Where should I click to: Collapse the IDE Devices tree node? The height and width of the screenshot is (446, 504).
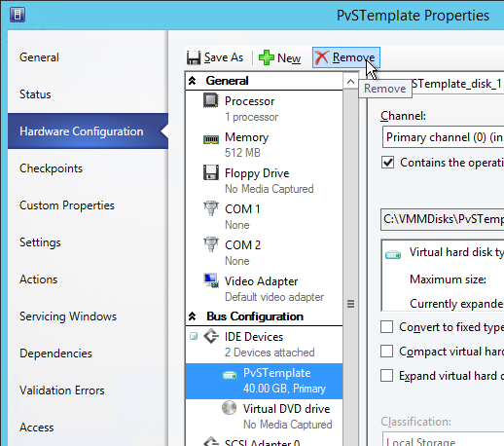coord(194,336)
